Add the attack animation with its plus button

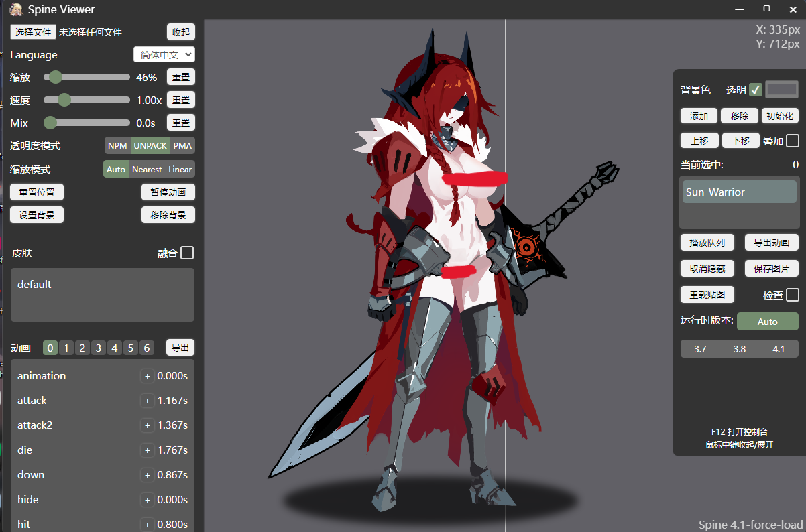147,401
